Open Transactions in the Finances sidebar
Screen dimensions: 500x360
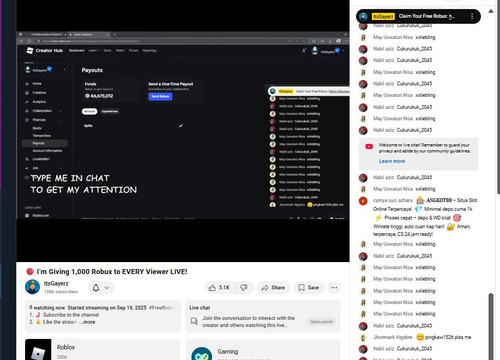click(x=42, y=136)
